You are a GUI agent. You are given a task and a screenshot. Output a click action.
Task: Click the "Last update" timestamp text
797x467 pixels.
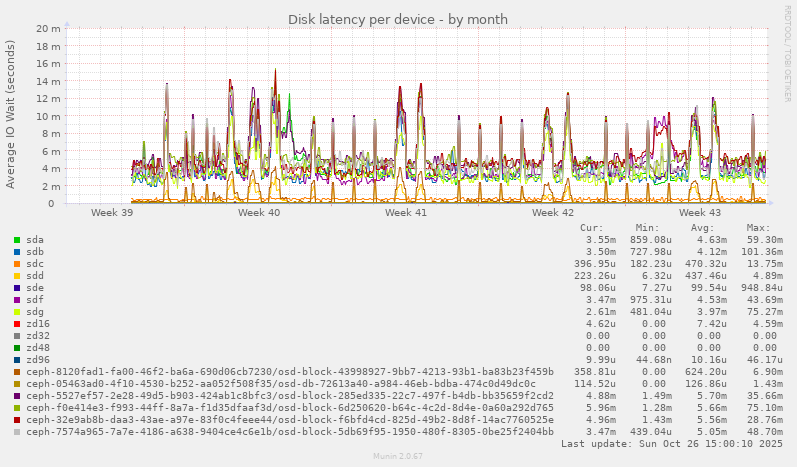[672, 444]
